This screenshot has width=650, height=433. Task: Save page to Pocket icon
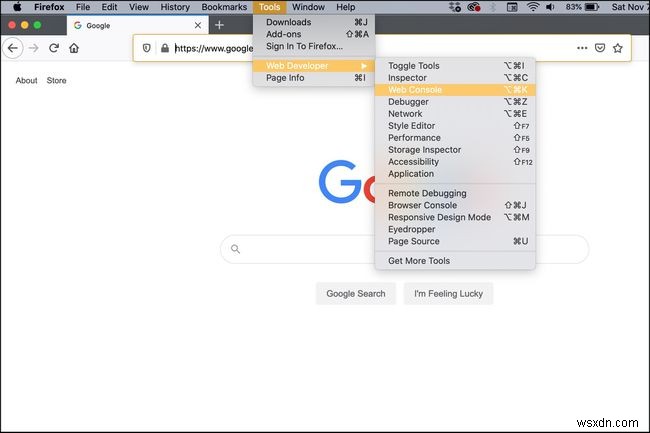(600, 48)
